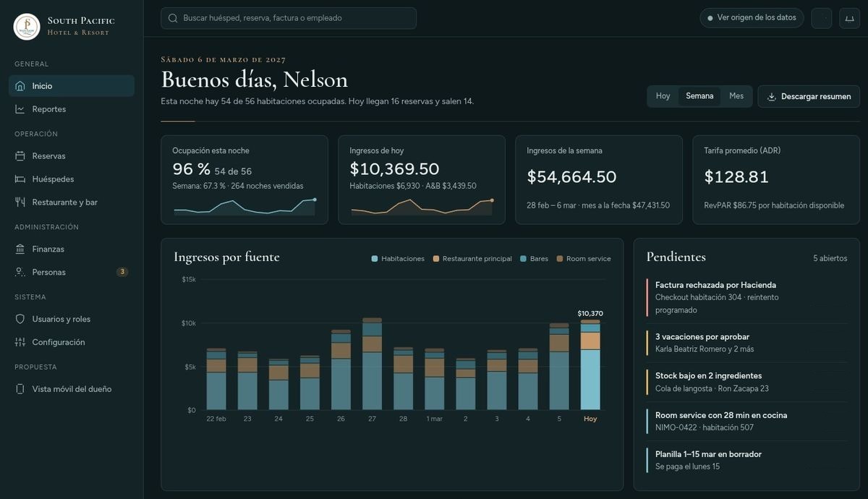Viewport: 868px width, 499px height.
Task: Toggle the Habitaciones legend swatch
Action: [x=375, y=259]
